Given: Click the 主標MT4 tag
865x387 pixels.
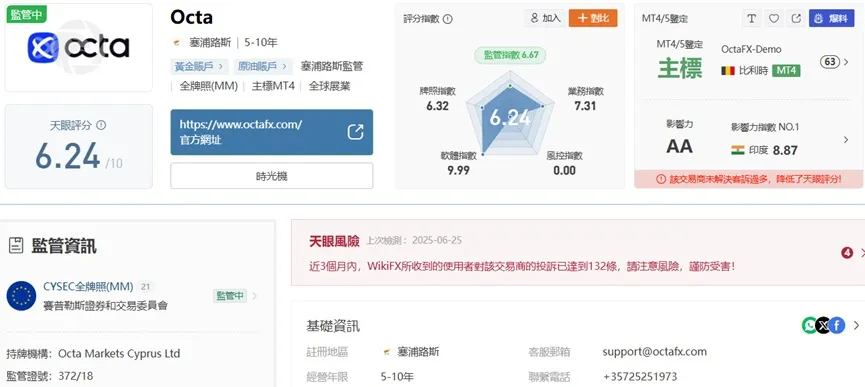Looking at the screenshot, I should (273, 86).
